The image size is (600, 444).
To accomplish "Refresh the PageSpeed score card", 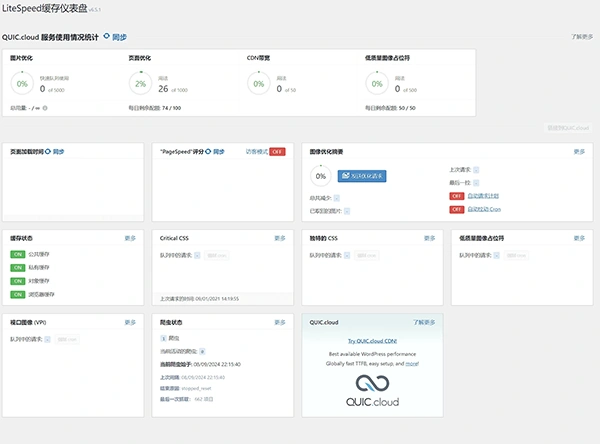I will [x=215, y=152].
